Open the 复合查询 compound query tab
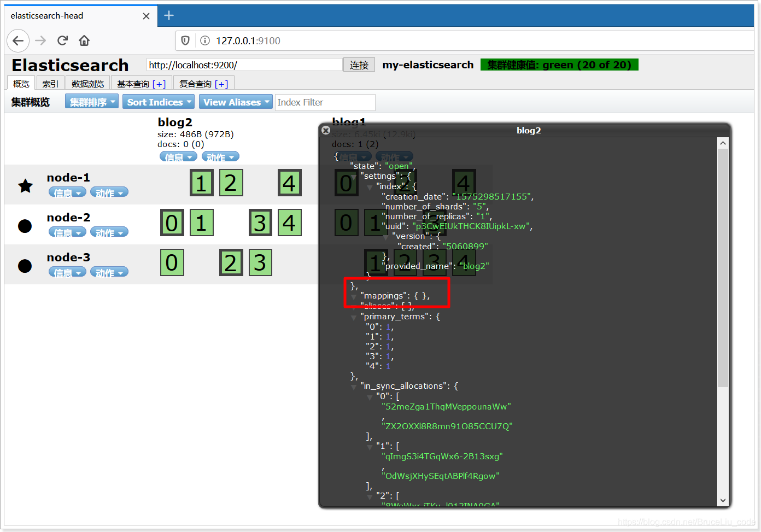This screenshot has width=761, height=532. [x=204, y=84]
